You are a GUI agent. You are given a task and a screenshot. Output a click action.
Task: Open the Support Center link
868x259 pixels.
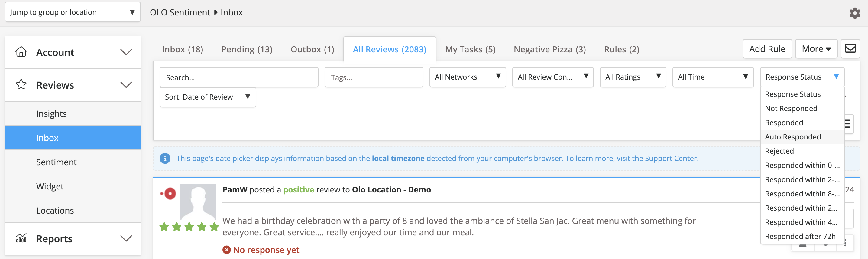tap(671, 159)
